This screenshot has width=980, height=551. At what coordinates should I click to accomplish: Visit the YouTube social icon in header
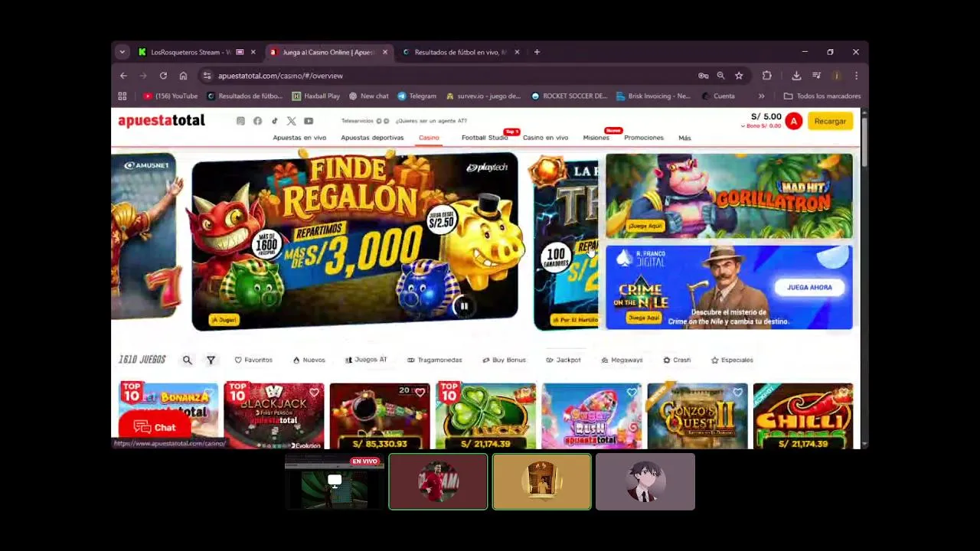[309, 121]
